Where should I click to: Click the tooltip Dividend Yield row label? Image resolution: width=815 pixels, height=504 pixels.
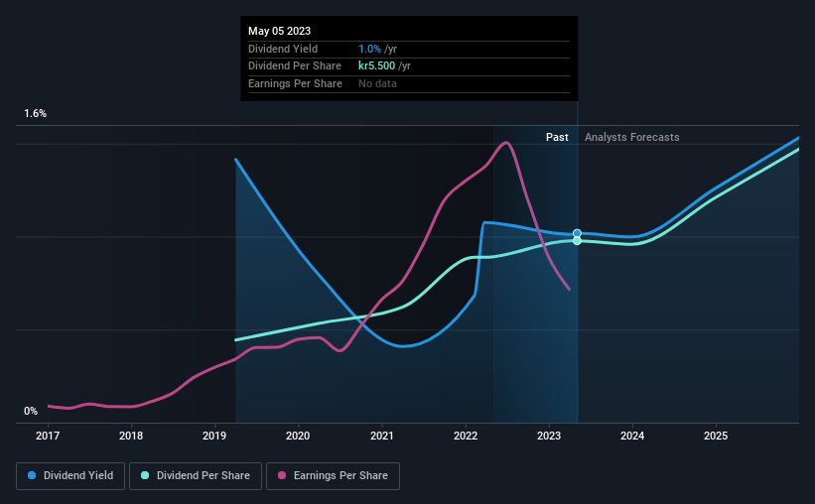point(283,49)
